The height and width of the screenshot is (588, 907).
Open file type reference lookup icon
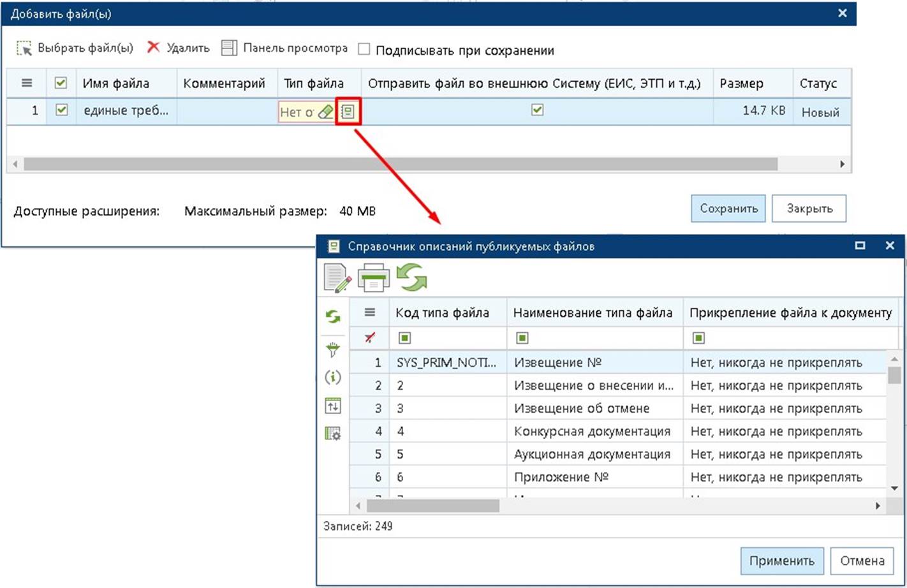tap(348, 112)
